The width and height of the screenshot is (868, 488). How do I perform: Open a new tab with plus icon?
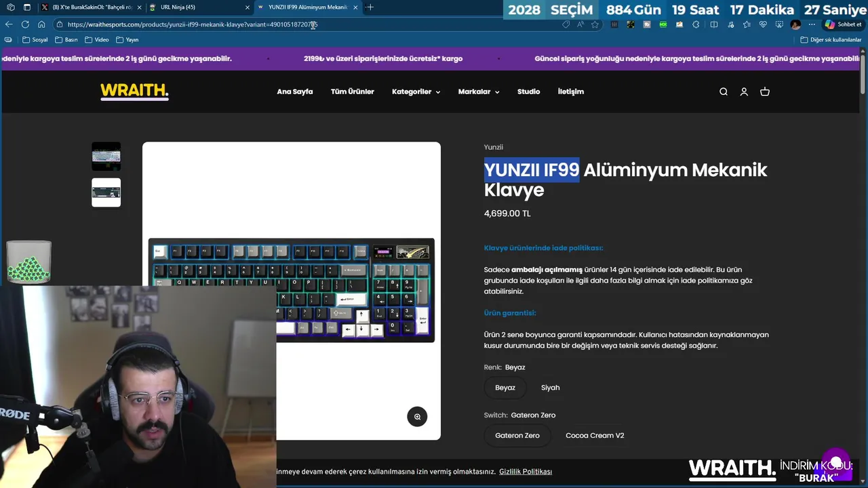click(370, 7)
